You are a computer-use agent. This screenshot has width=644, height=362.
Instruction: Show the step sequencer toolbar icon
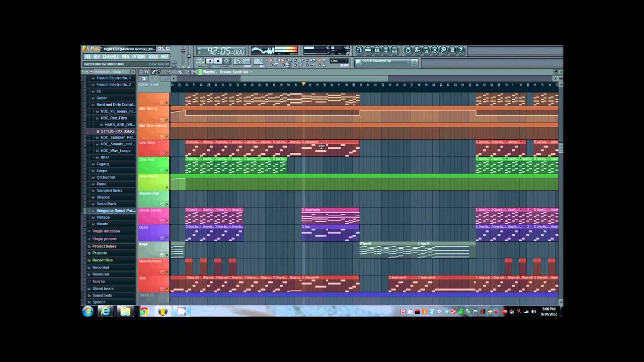click(368, 50)
